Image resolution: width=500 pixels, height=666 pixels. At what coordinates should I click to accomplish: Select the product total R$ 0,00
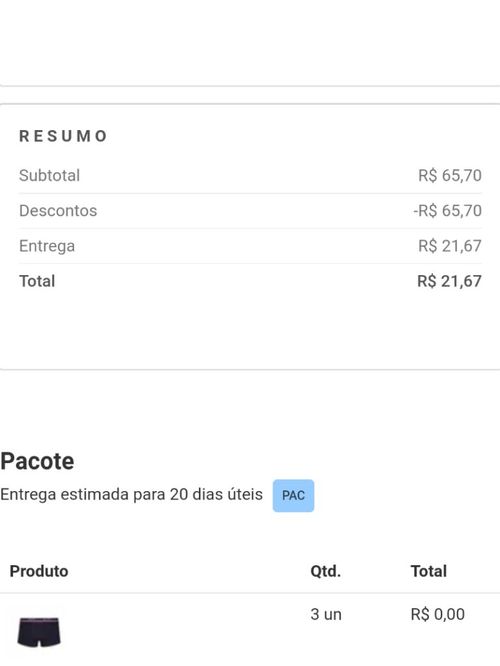(x=438, y=614)
